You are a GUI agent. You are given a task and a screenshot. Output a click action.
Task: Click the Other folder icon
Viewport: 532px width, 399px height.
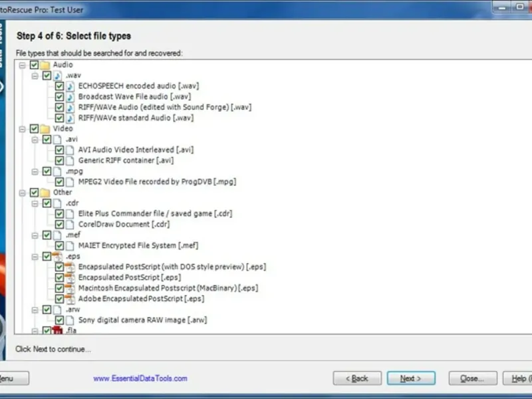pyautogui.click(x=45, y=193)
